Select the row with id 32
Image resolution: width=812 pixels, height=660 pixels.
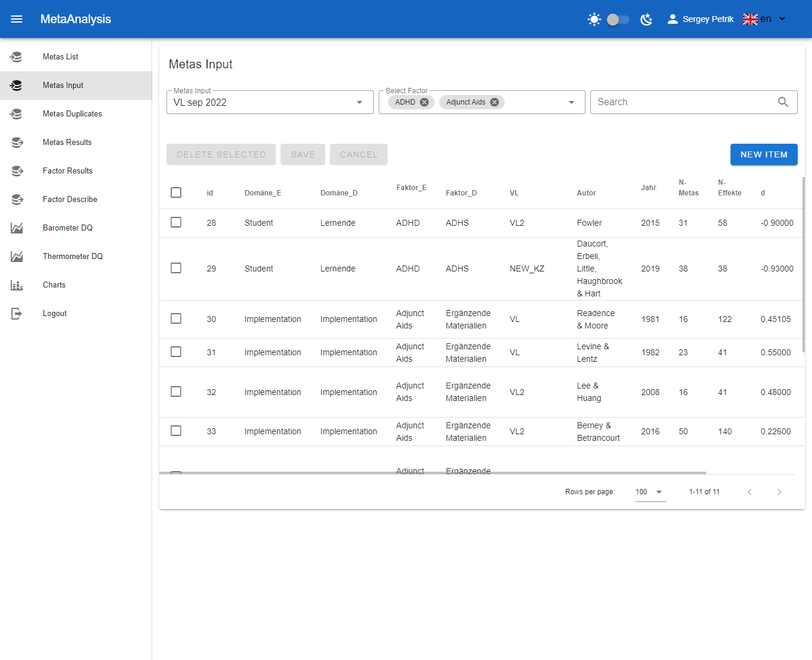pyautogui.click(x=176, y=391)
